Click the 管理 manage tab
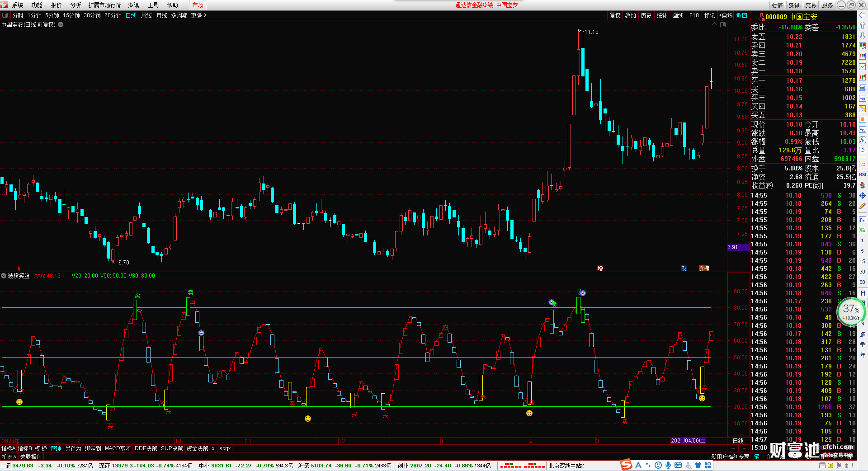The height and width of the screenshot is (471, 868). click(x=56, y=448)
